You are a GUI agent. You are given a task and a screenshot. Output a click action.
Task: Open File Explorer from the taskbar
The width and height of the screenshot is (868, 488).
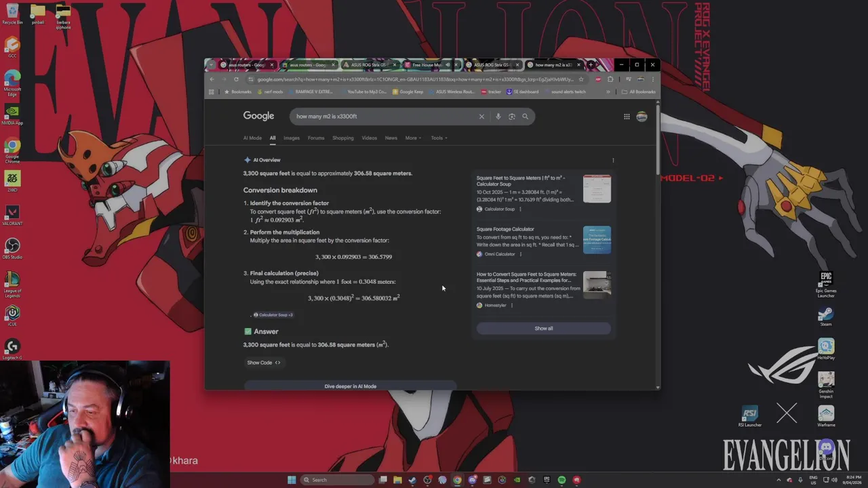(x=397, y=480)
